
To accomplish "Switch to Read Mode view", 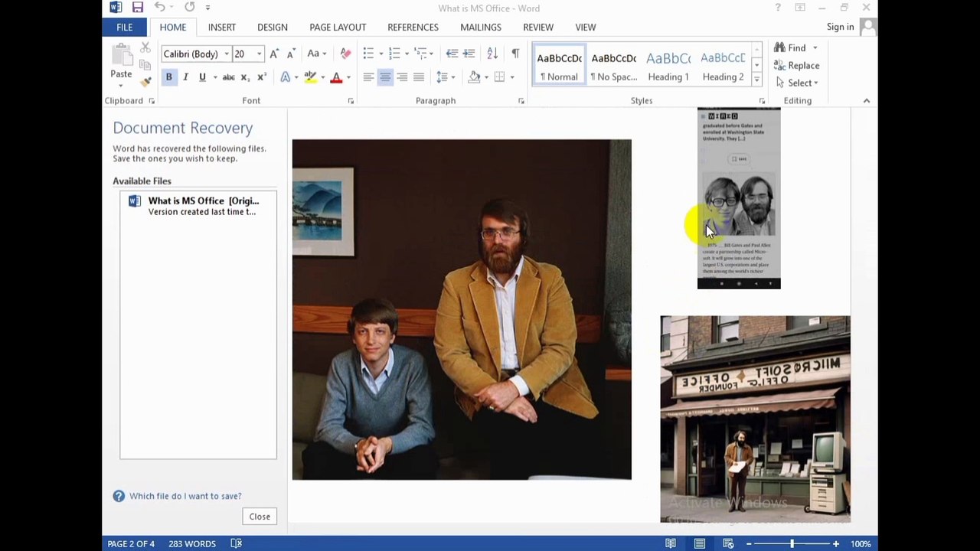I will [671, 543].
